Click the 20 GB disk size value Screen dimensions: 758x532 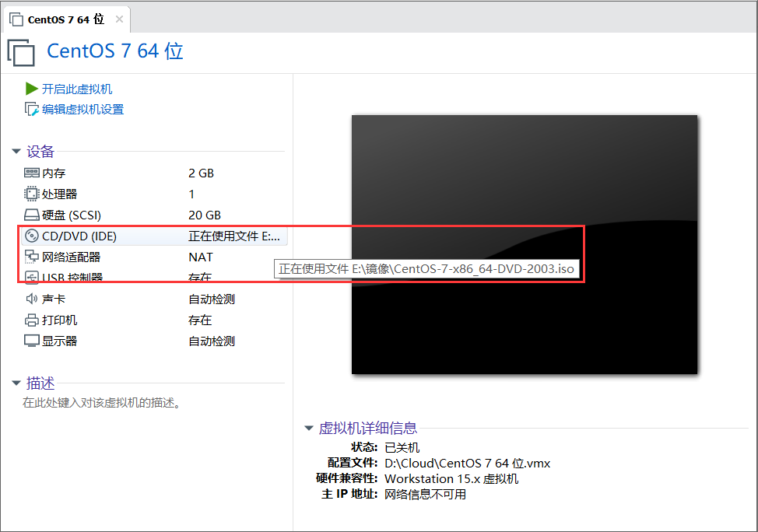coord(205,215)
